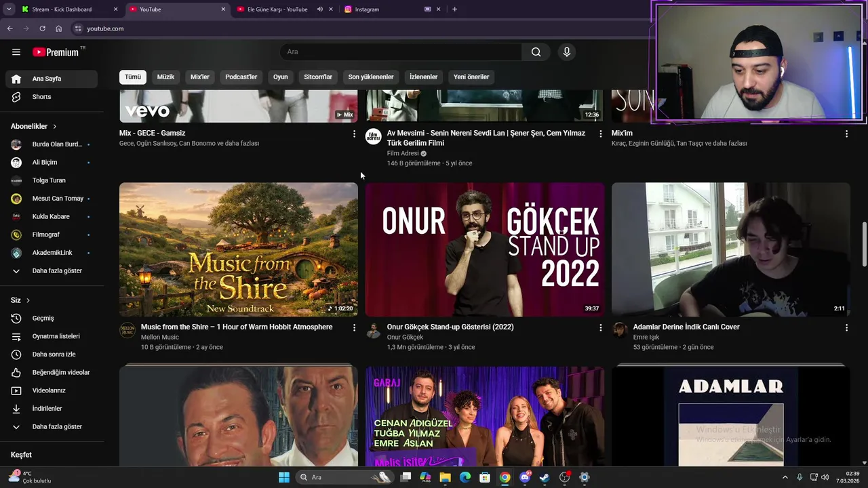Image resolution: width=868 pixels, height=488 pixels.
Task: Select the Müzik filter chip
Action: point(165,77)
